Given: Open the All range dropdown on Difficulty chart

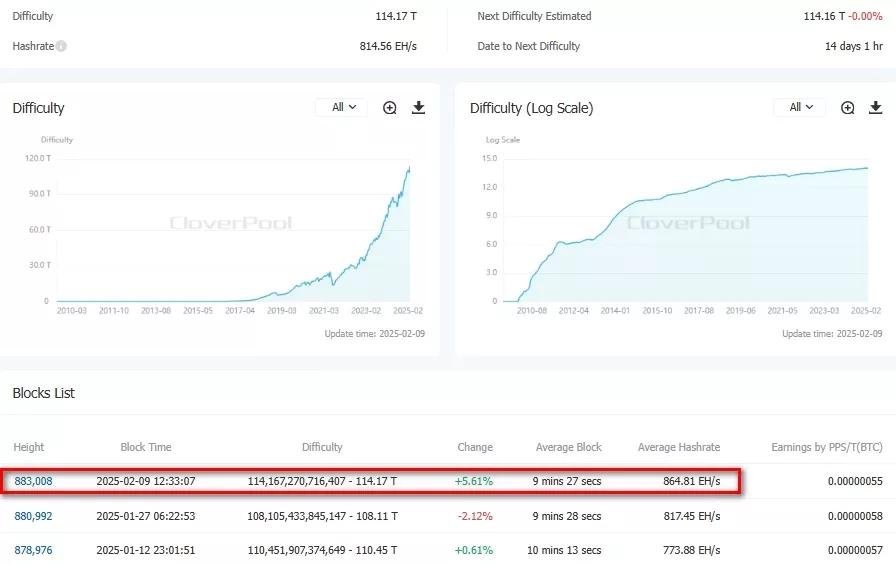Looking at the screenshot, I should click(343, 108).
